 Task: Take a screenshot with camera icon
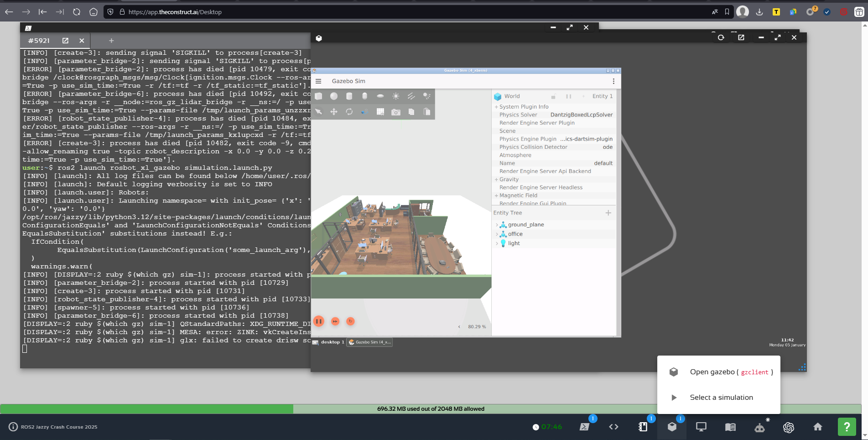coord(395,112)
